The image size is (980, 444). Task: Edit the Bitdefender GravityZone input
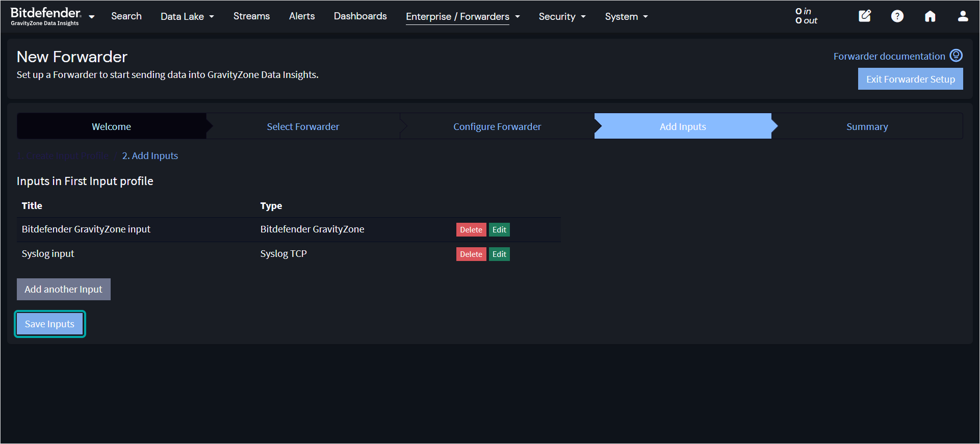click(x=499, y=230)
